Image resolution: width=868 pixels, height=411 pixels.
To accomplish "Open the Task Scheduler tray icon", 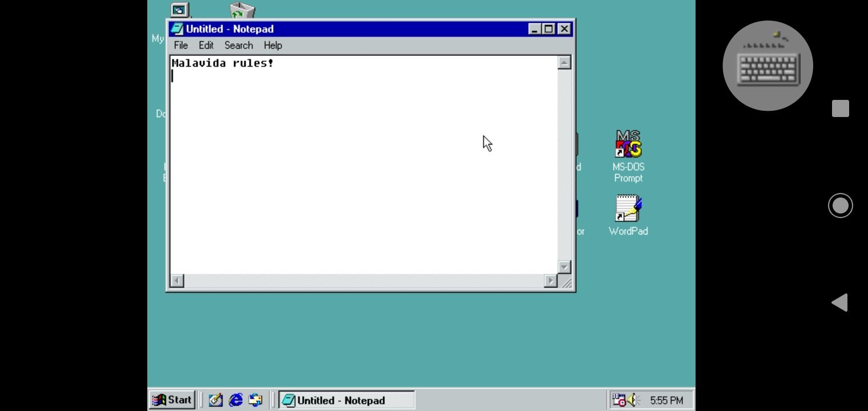I will [618, 400].
